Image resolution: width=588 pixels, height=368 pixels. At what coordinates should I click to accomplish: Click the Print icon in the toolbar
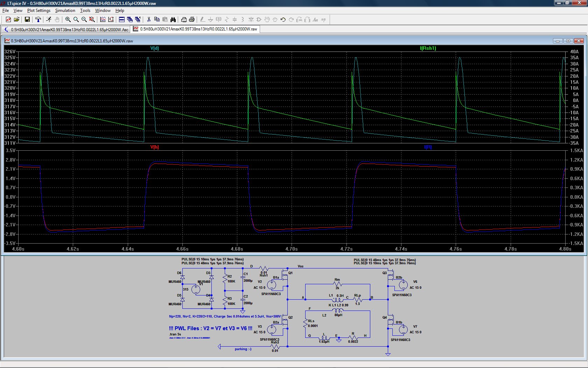(x=192, y=20)
